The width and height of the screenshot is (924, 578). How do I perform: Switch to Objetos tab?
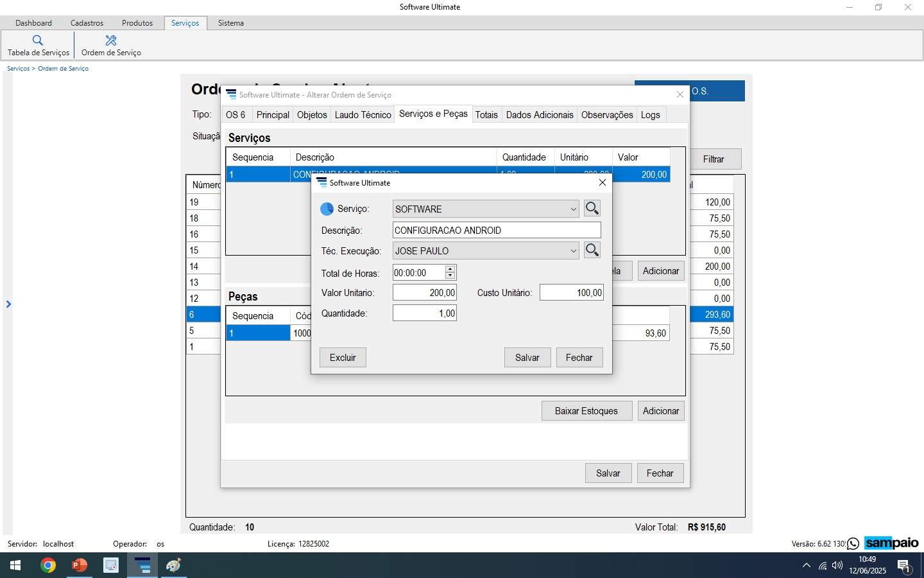pyautogui.click(x=312, y=115)
